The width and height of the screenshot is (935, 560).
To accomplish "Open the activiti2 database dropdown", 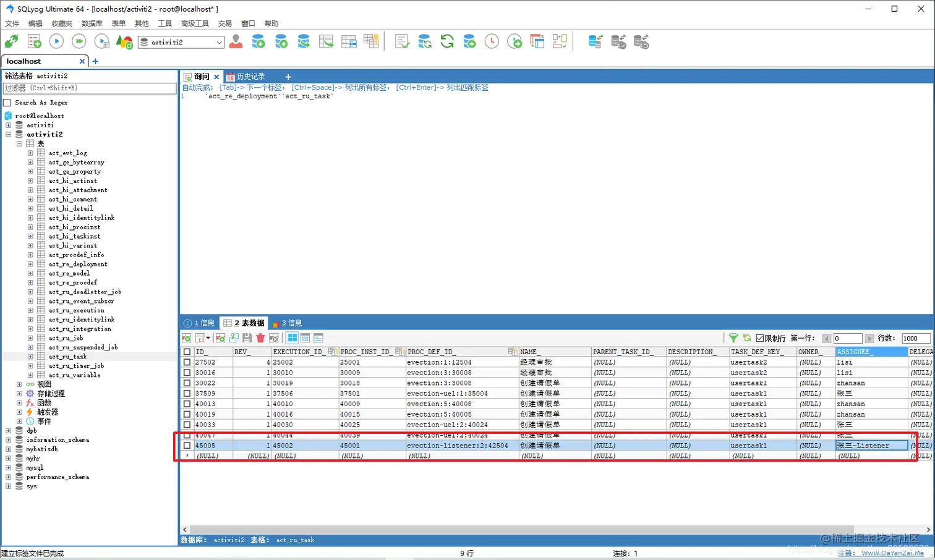I will [219, 42].
